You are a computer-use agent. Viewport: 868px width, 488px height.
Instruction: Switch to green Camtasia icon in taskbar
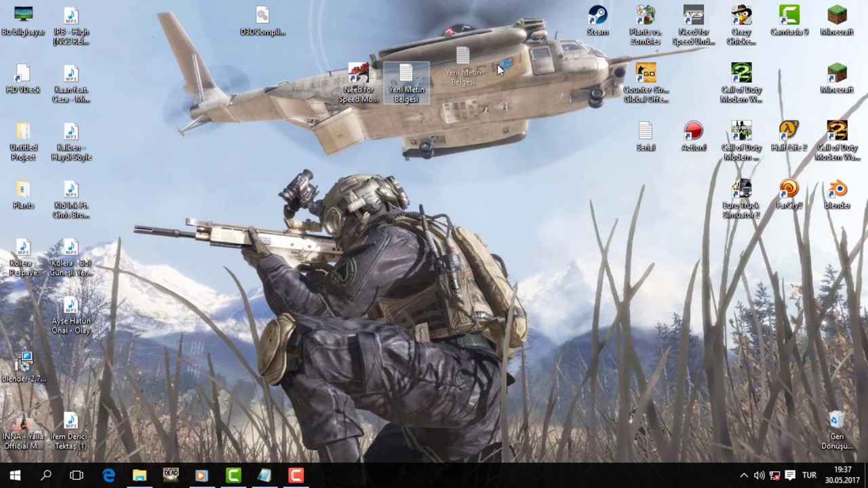[x=233, y=475]
